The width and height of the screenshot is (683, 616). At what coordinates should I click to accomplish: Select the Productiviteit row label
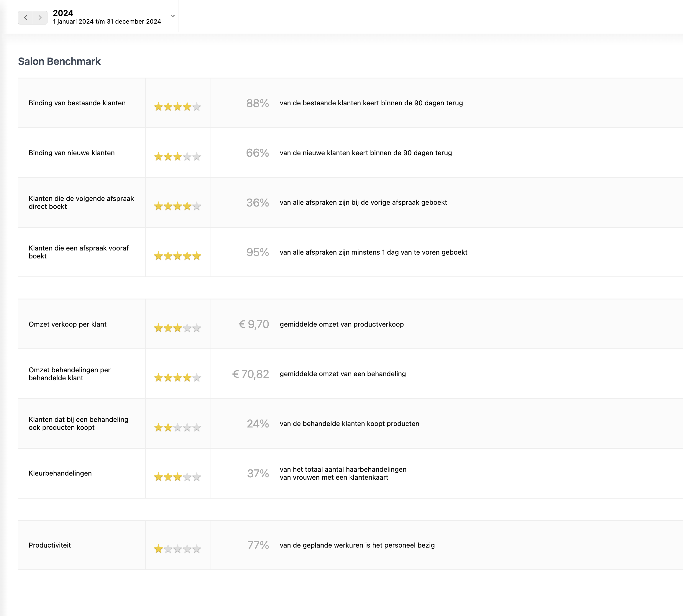[50, 545]
